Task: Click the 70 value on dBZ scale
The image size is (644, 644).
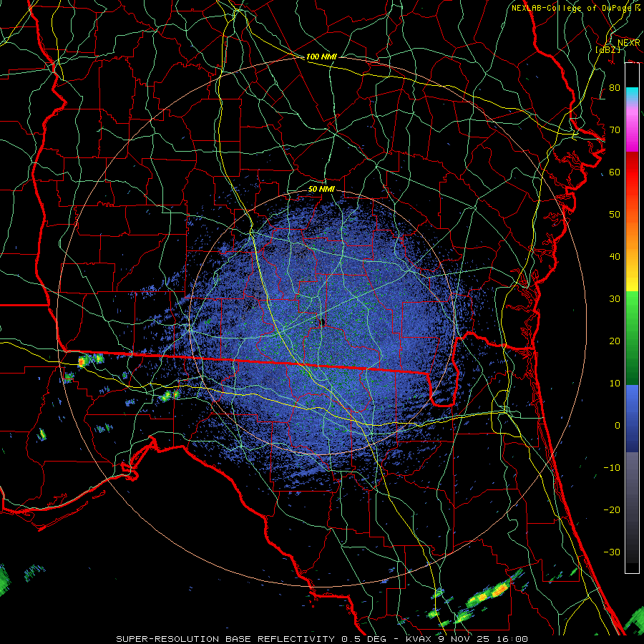Action: [615, 130]
